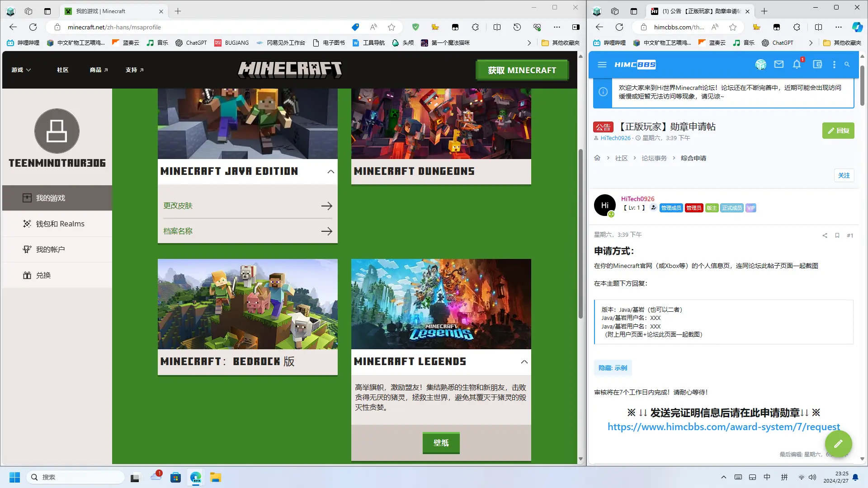Click the 获取 MINECRAFT button
Screen dimensions: 868x488
[522, 70]
